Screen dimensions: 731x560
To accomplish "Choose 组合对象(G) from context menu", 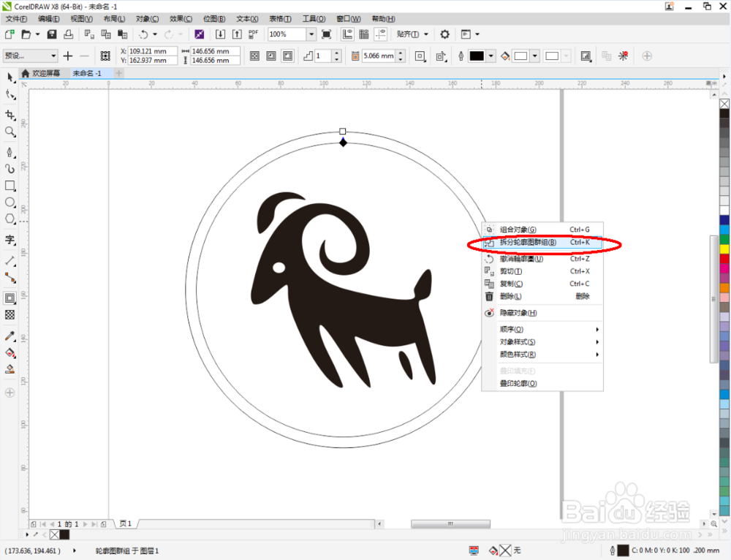I will [542, 230].
